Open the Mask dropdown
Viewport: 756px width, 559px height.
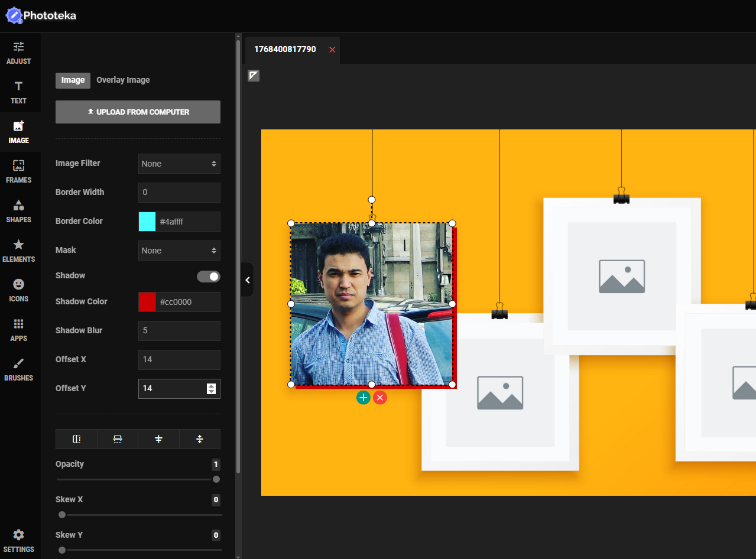(x=179, y=251)
